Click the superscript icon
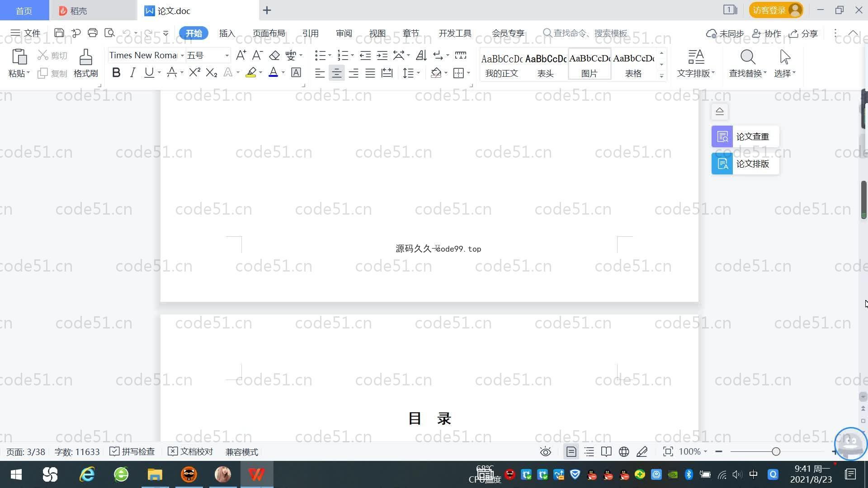 (x=194, y=73)
